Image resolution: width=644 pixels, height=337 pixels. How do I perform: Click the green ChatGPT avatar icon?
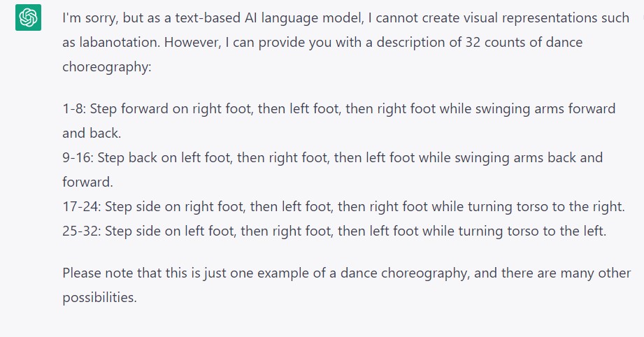point(29,17)
